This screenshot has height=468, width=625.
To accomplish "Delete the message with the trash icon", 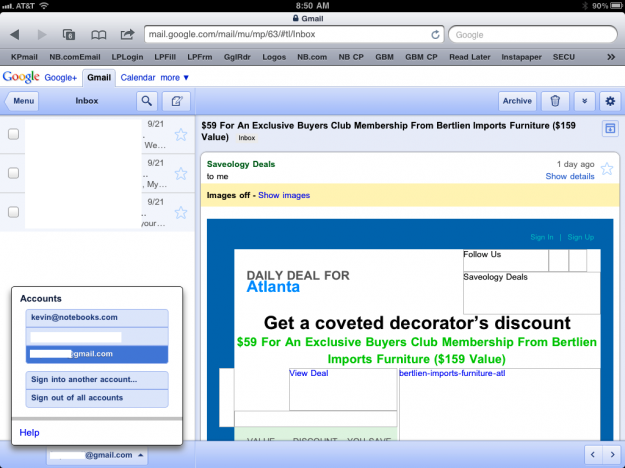I will pyautogui.click(x=555, y=101).
